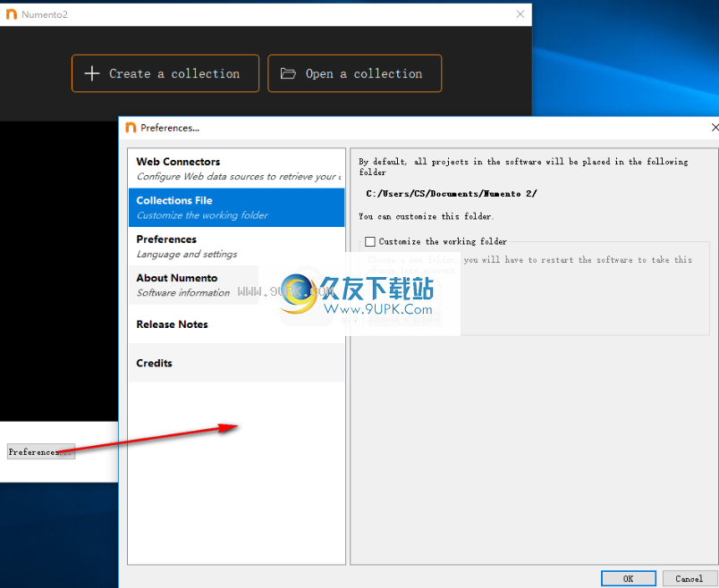Click the Numento2 window title text

[x=45, y=14]
